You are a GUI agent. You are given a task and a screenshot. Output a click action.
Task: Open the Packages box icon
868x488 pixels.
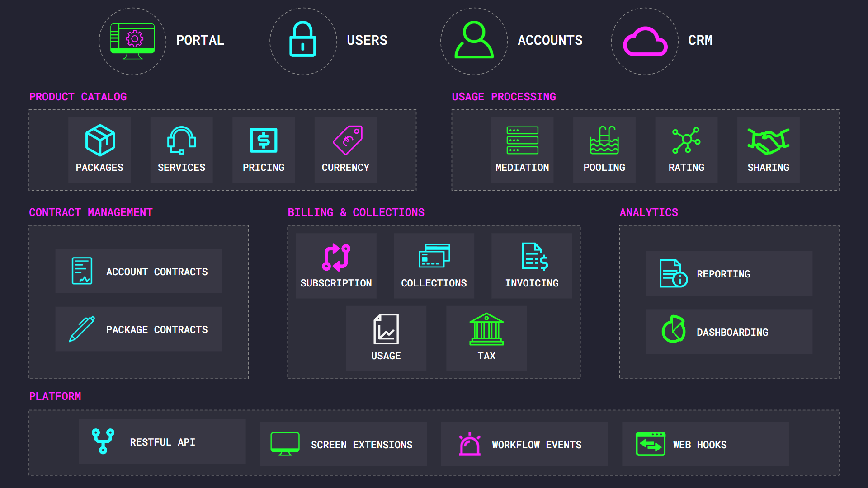pos(100,140)
